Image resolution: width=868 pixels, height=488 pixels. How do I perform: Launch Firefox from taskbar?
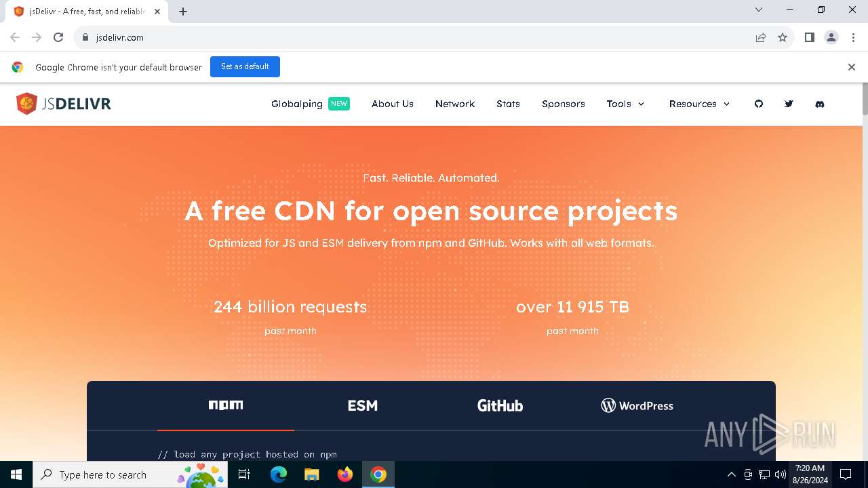tap(345, 474)
